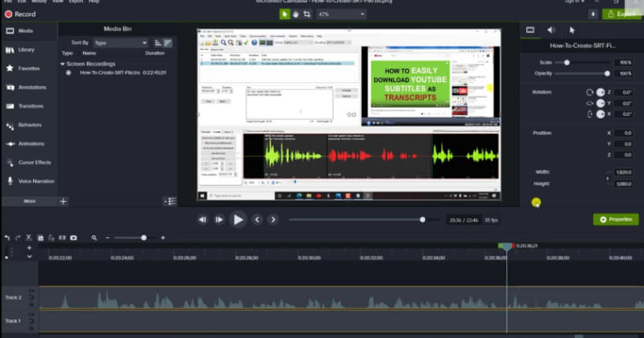This screenshot has width=644, height=338.
Task: Click the Redo arrow in timeline toolbar
Action: coord(18,237)
